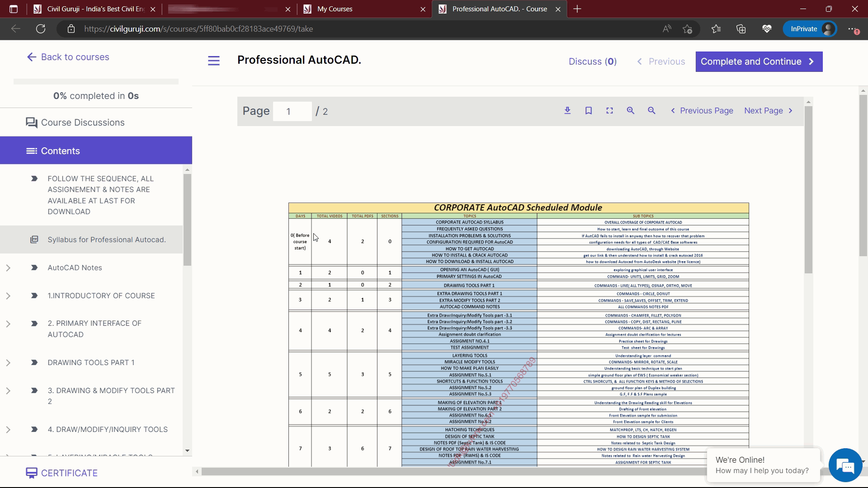Screen dimensions: 868x488
Task: Expand 2. PRIMARY INTERFACE OF AUTOCAD section
Action: click(x=8, y=324)
